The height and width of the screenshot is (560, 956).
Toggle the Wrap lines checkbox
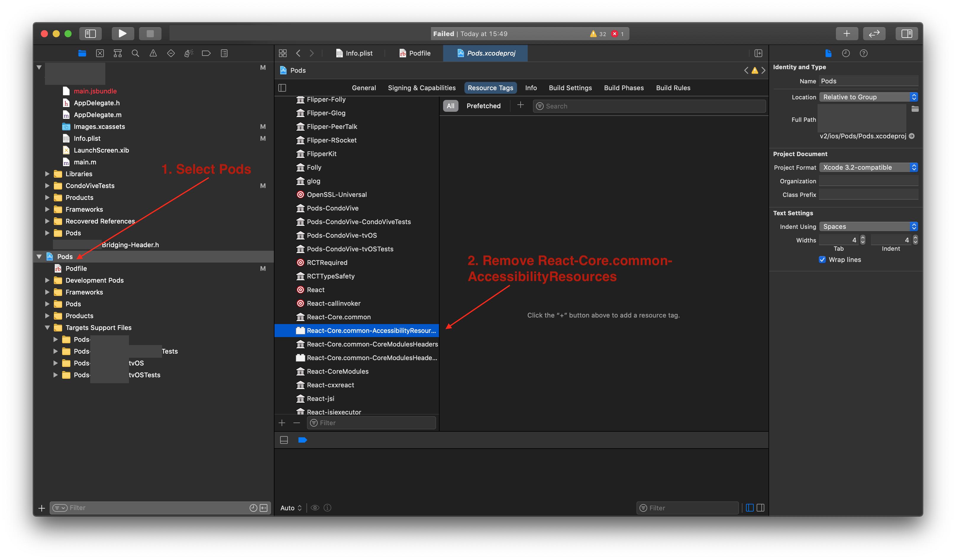(822, 260)
